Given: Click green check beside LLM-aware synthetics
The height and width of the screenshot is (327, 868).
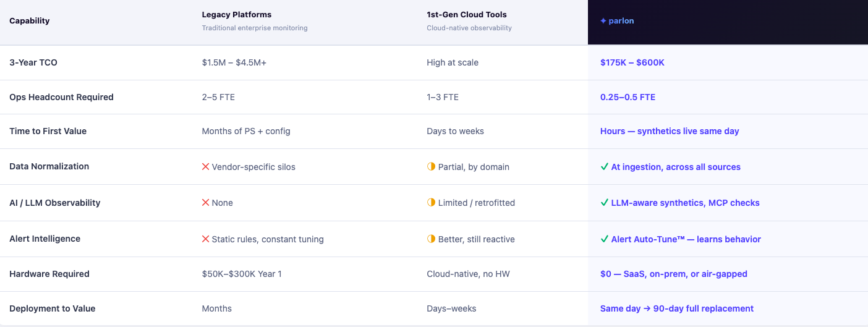Looking at the screenshot, I should coord(604,203).
